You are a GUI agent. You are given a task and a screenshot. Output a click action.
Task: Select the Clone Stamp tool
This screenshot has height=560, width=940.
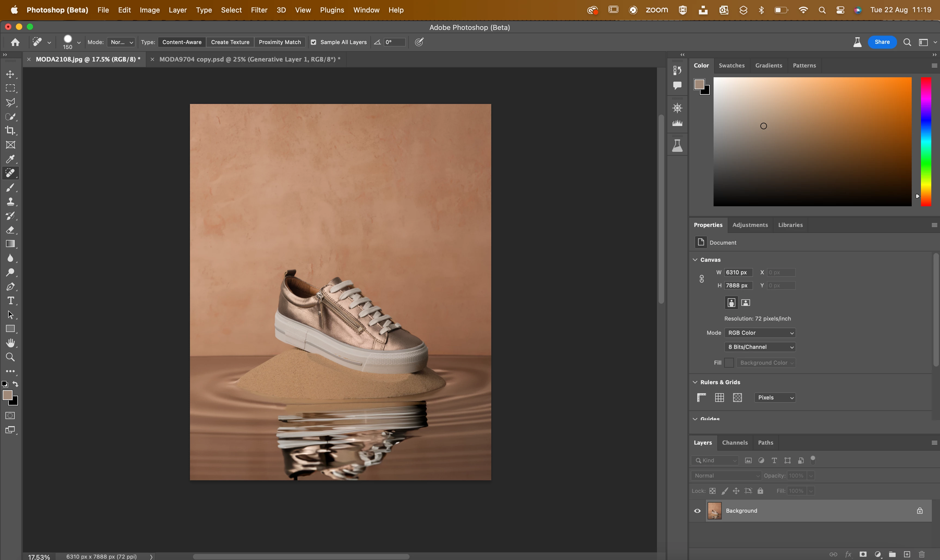pos(11,202)
